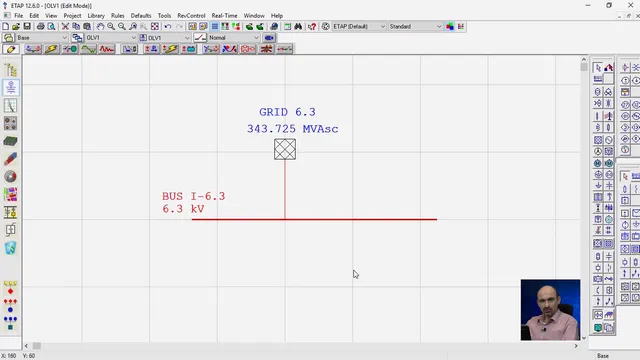Open the RevControl menu
Image resolution: width=640 pixels, height=360 pixels.
click(x=191, y=16)
